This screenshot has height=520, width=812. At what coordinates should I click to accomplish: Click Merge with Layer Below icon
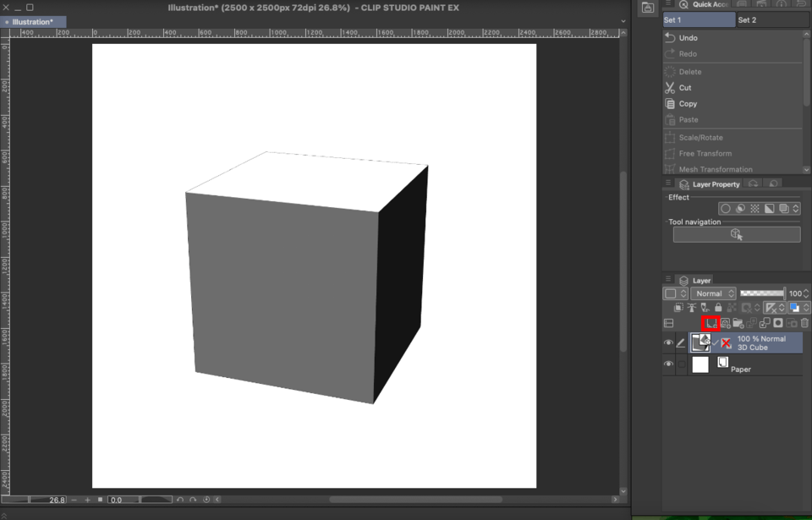(765, 323)
